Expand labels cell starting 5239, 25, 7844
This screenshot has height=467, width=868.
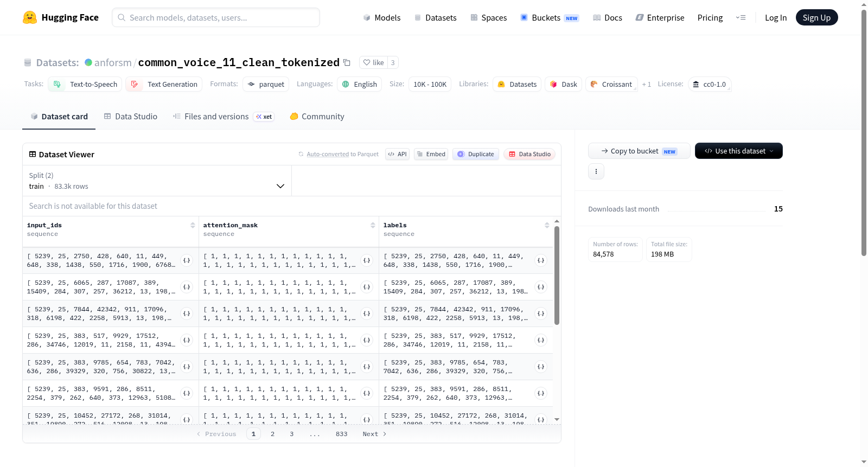click(541, 314)
